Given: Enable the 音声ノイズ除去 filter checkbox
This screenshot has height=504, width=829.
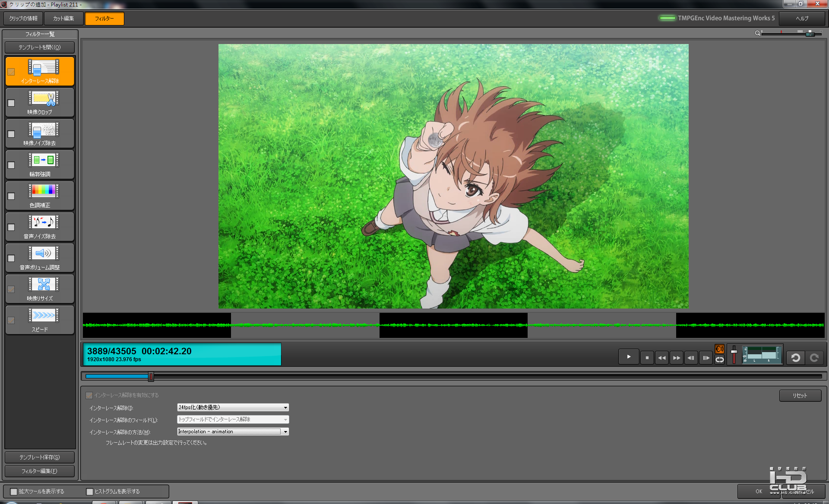Looking at the screenshot, I should click(x=11, y=227).
